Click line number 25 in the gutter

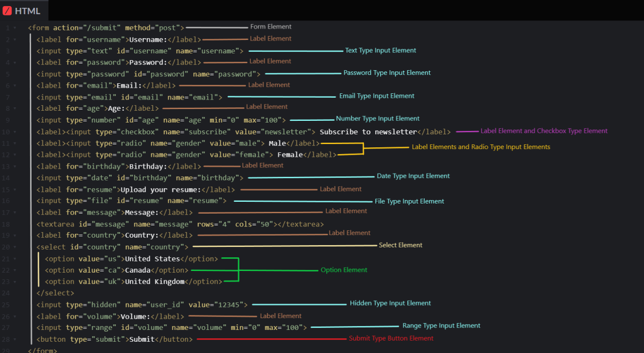coord(6,305)
